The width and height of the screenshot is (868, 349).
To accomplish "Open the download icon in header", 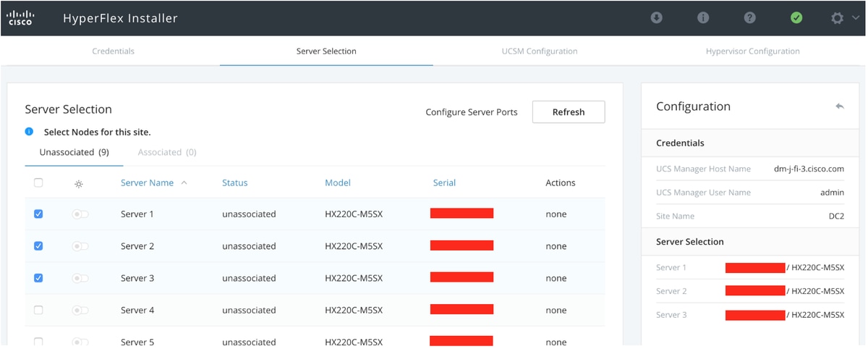I will (x=657, y=17).
